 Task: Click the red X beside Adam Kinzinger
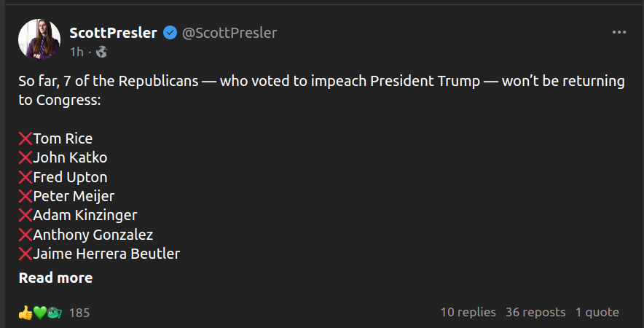[x=25, y=215]
